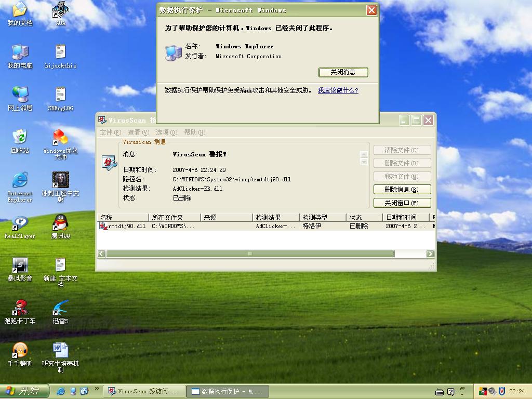Click the language bar help question icon
The height and width of the screenshot is (399, 532).
click(450, 392)
